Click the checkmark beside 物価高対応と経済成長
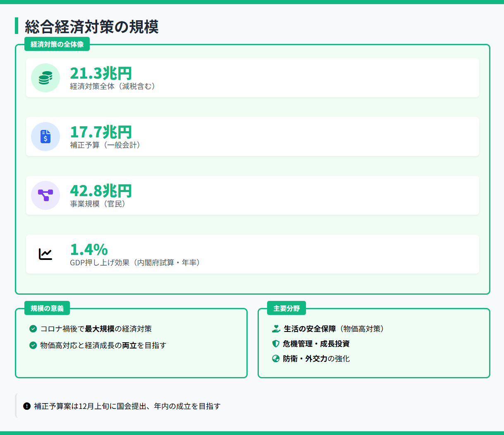 coord(33,345)
